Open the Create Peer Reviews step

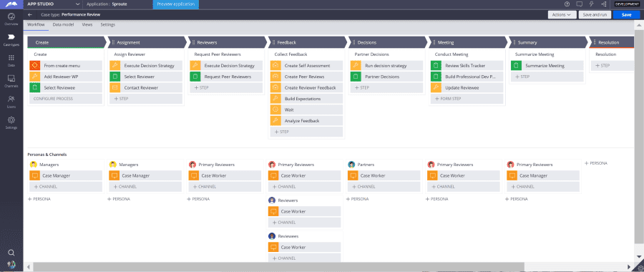point(306,77)
